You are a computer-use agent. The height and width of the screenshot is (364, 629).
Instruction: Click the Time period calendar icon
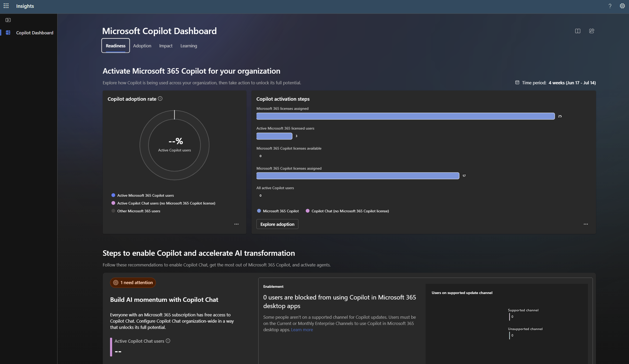click(517, 82)
